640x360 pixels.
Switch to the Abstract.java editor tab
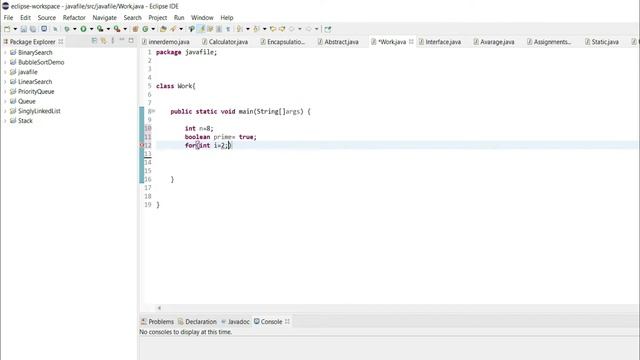tap(338, 42)
